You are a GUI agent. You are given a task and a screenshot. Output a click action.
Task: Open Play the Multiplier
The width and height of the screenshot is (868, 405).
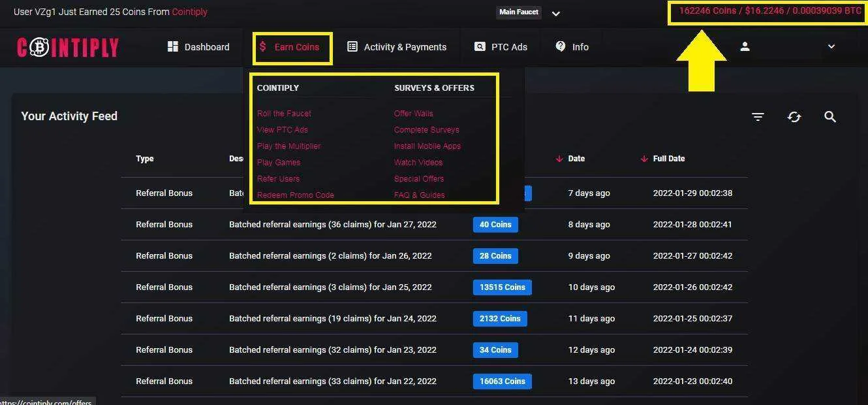pos(289,146)
